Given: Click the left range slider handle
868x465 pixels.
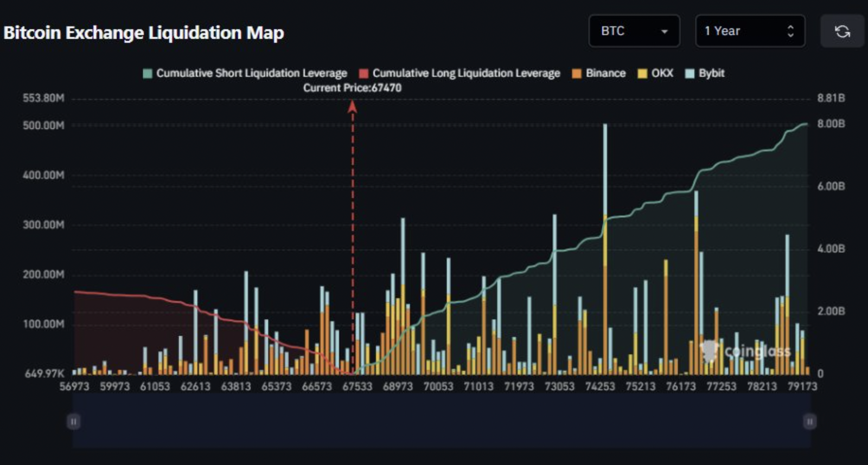Looking at the screenshot, I should pos(74,421).
